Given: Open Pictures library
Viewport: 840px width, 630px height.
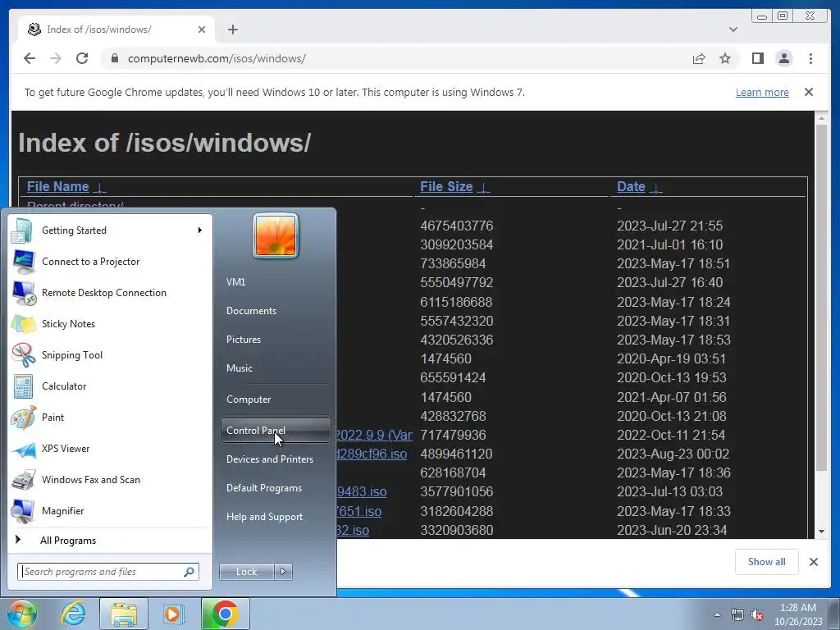Looking at the screenshot, I should coord(276,340).
